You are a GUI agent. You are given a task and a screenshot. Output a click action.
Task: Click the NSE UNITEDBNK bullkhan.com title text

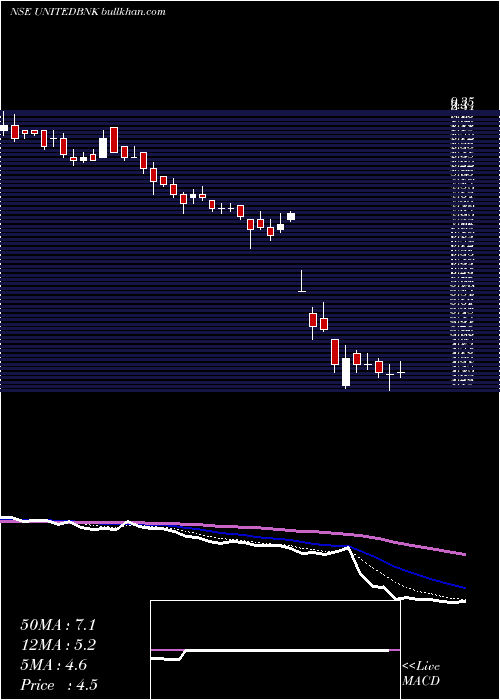[88, 12]
